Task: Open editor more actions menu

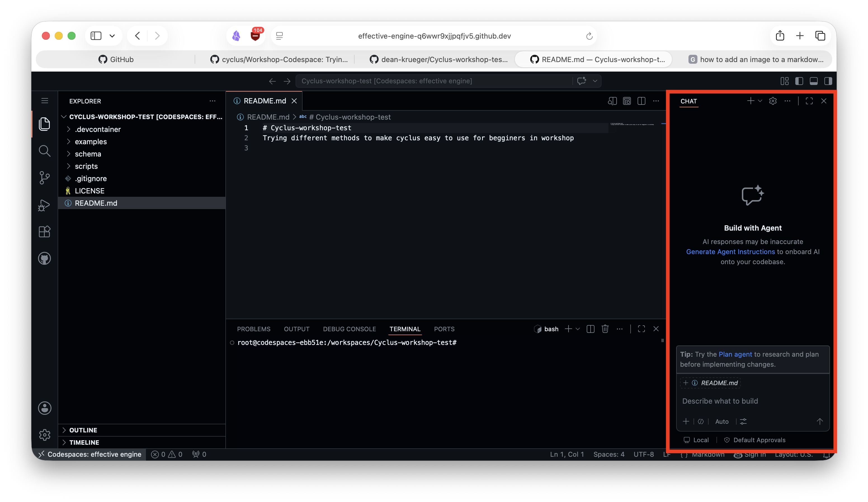Action: coord(656,101)
